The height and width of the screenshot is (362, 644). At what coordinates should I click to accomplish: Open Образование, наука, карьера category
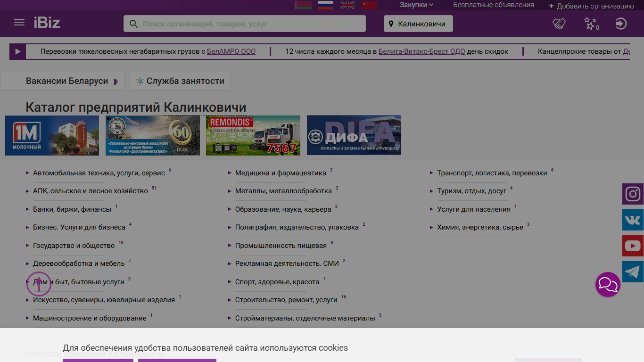pyautogui.click(x=283, y=209)
